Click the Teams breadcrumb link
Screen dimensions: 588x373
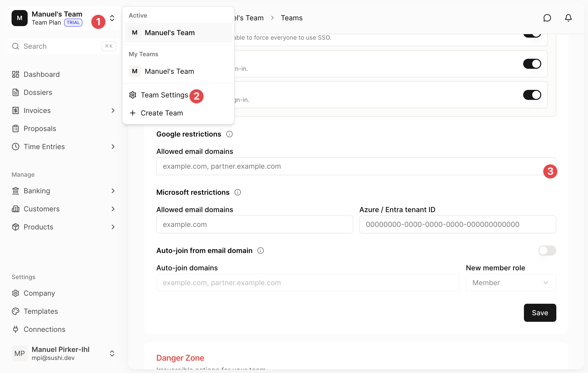(291, 18)
